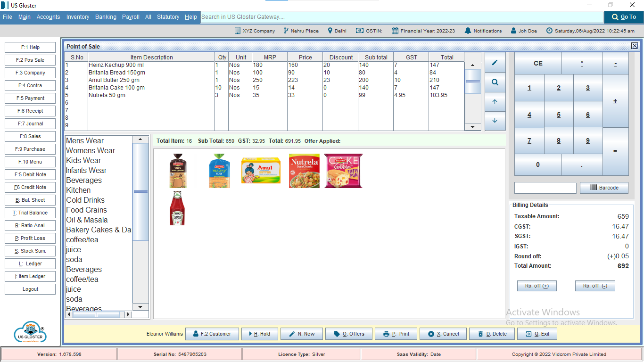Exit using the Q: Exit button
The height and width of the screenshot is (362, 644).
pyautogui.click(x=537, y=334)
